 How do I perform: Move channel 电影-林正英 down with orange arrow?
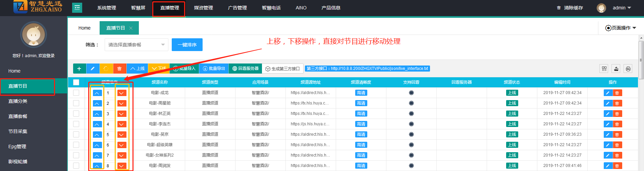(x=122, y=114)
